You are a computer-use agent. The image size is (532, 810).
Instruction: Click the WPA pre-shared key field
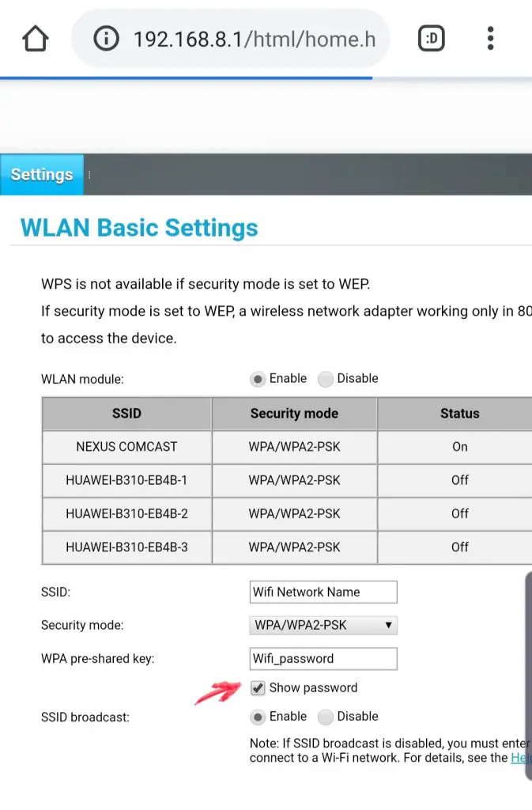(323, 658)
